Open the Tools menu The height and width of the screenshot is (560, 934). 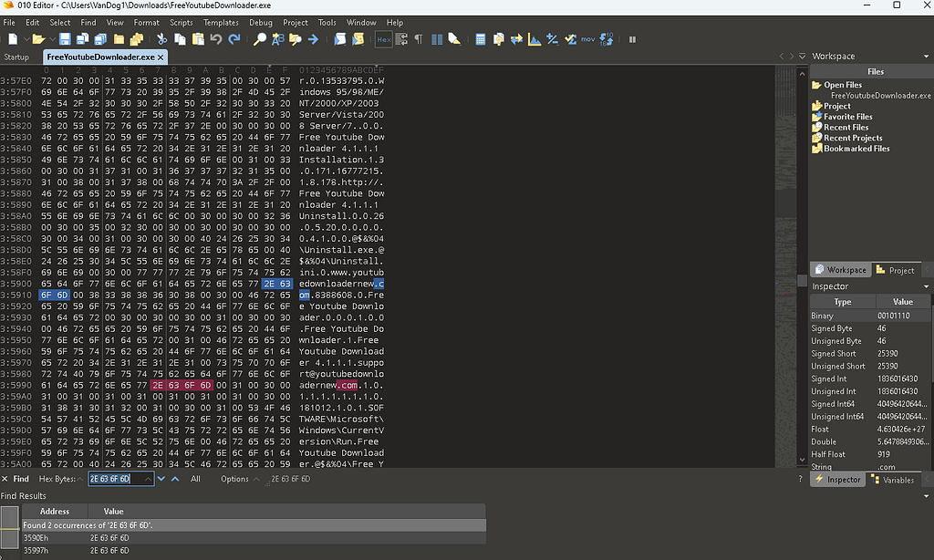(x=327, y=23)
